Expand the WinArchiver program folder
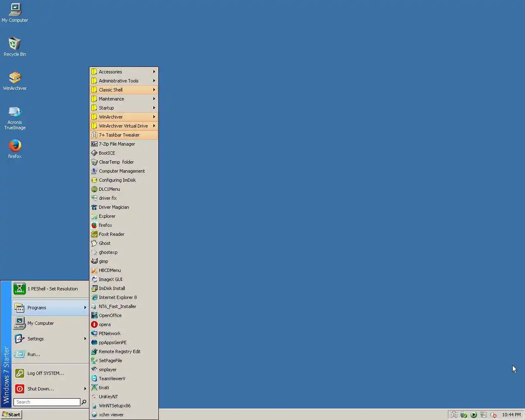Screen dimensions: 525x420 coord(124,117)
